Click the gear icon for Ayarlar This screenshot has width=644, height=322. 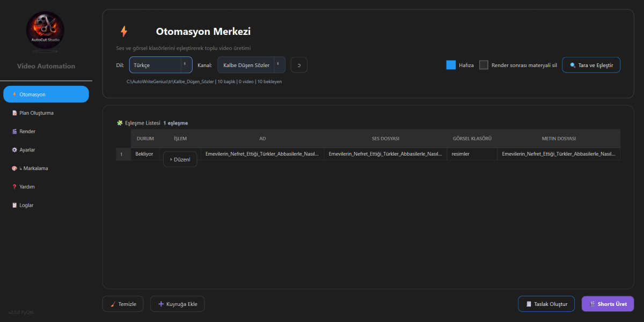(x=14, y=150)
